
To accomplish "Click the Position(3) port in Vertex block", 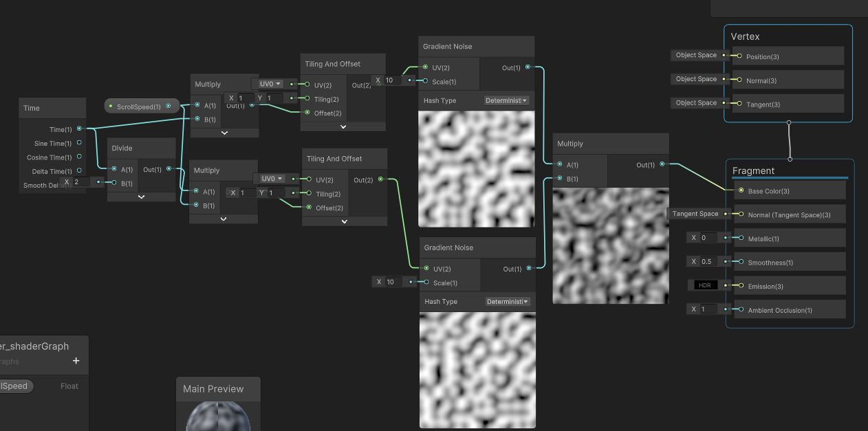I will pos(739,56).
